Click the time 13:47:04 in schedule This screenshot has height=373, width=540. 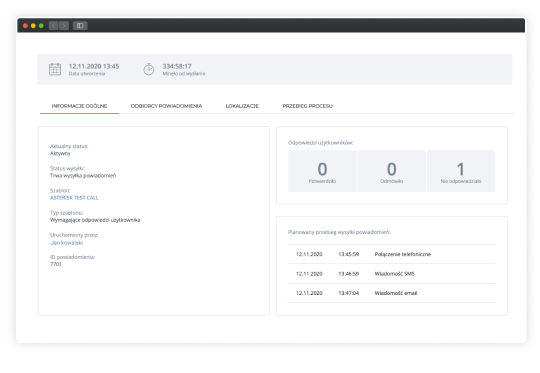point(349,293)
